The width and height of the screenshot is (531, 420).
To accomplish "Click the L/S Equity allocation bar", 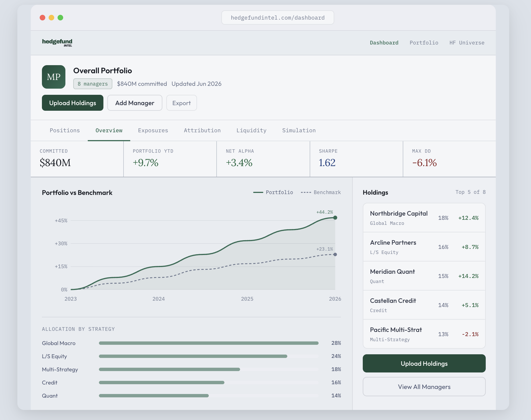I will (x=193, y=356).
